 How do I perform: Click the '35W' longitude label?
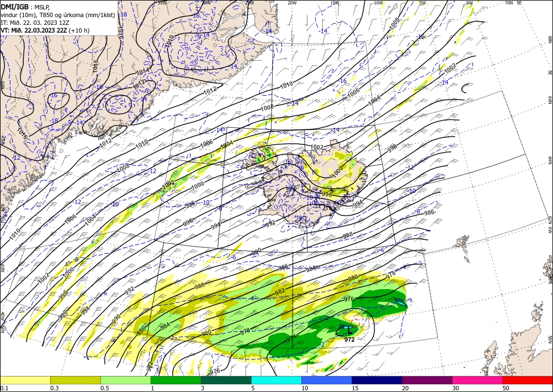pos(162,3)
